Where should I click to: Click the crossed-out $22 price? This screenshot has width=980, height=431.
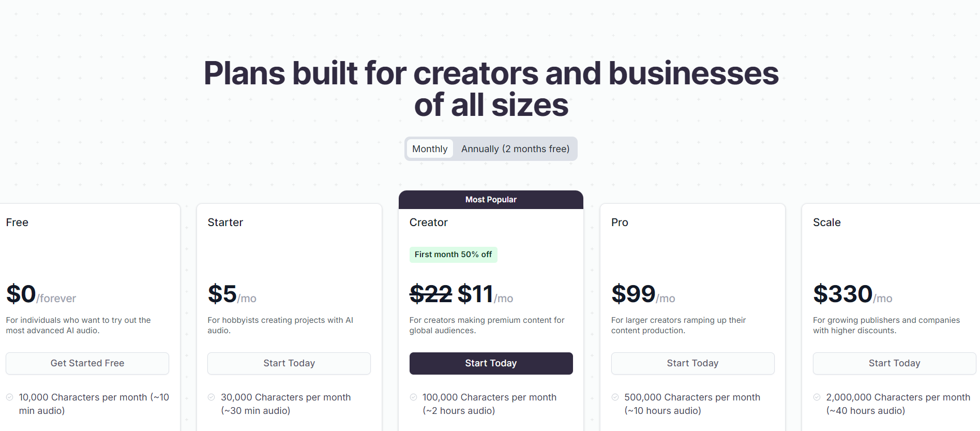[431, 294]
